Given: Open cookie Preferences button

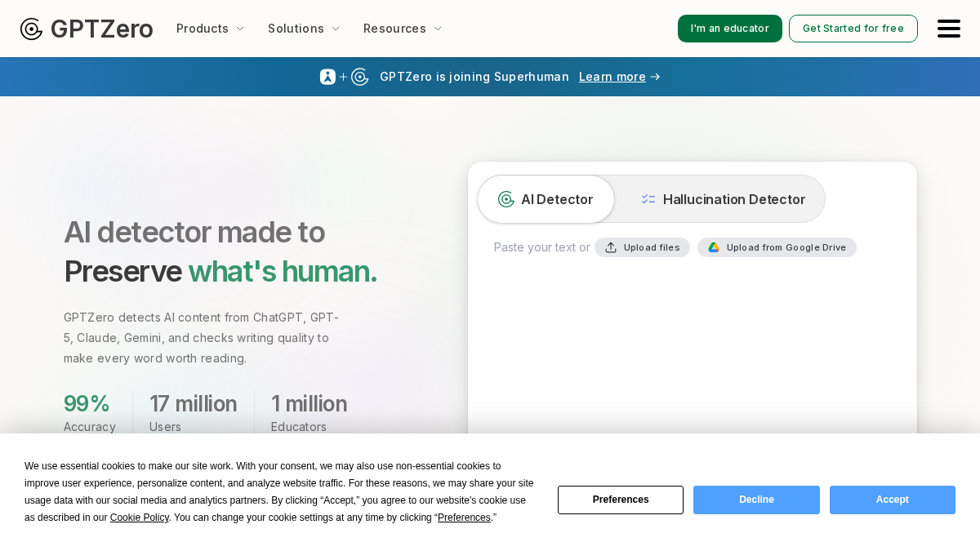Looking at the screenshot, I should click(621, 500).
